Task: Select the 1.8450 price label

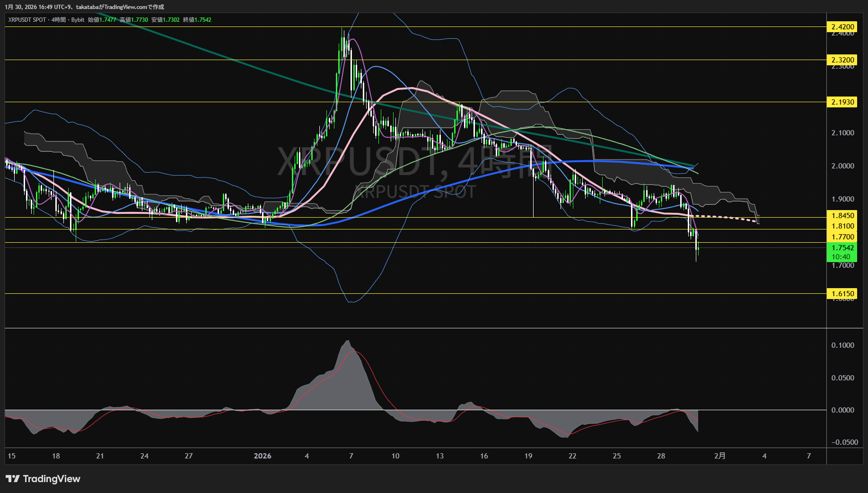Action: pyautogui.click(x=842, y=216)
